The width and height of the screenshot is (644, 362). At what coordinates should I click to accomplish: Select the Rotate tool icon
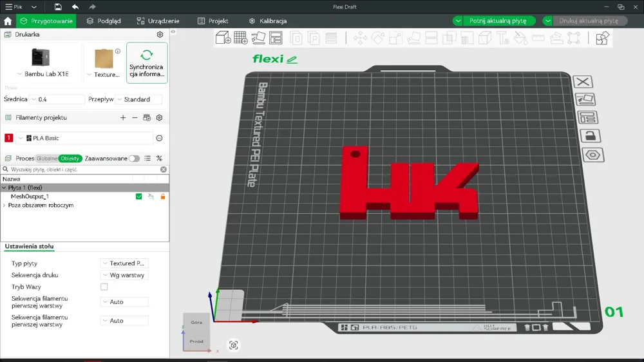click(378, 38)
